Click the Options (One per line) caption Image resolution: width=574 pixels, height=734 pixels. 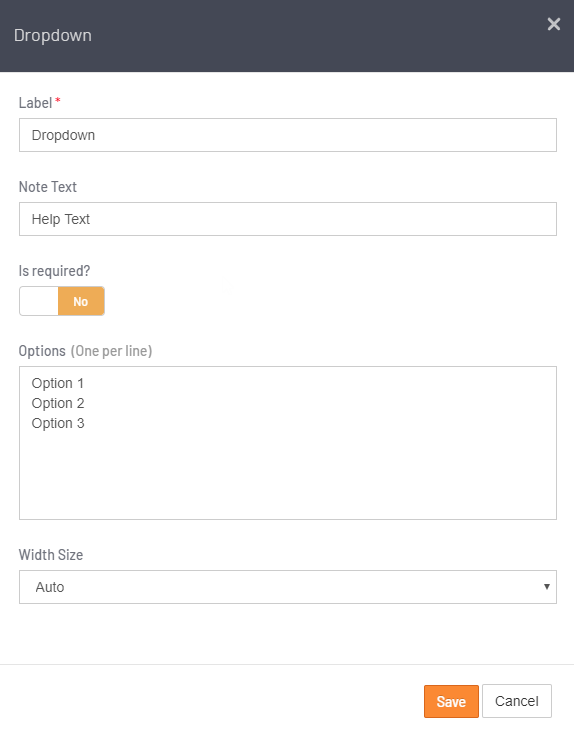point(85,351)
